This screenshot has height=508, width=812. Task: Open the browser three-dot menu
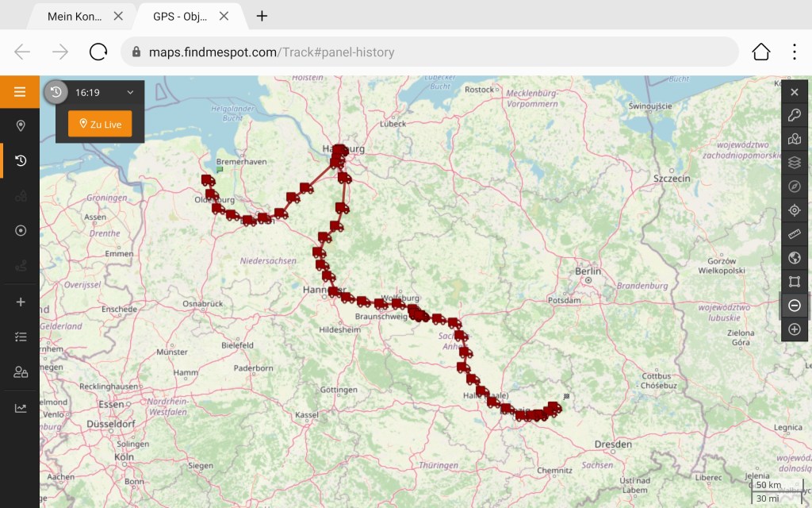coord(794,52)
